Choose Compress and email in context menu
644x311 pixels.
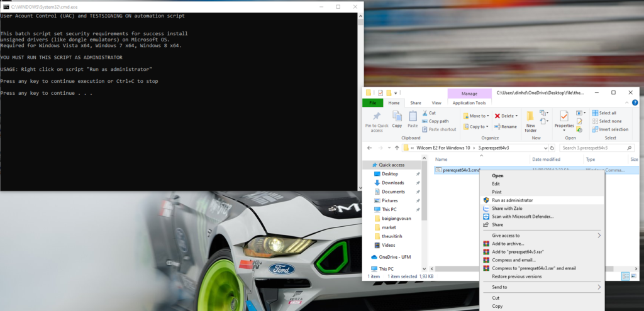point(542,260)
